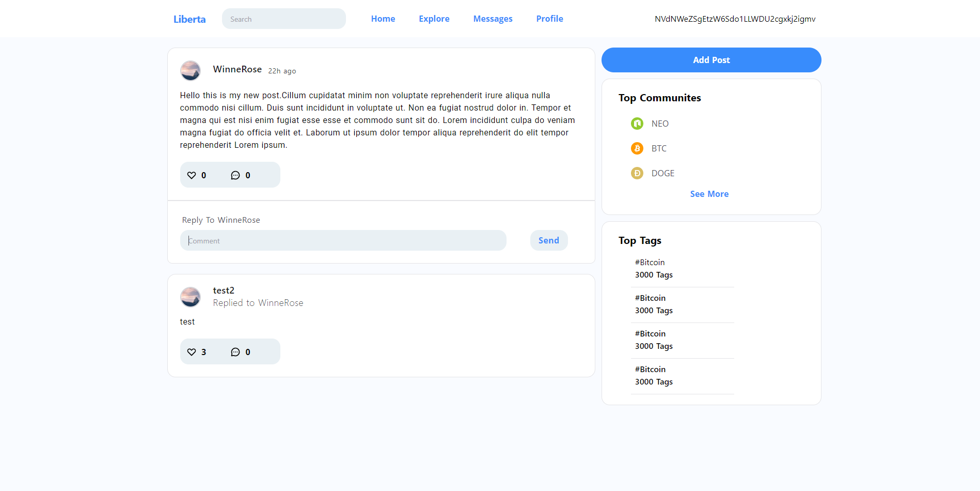Like test2's reply via heart icon
The height and width of the screenshot is (491, 980).
point(192,352)
